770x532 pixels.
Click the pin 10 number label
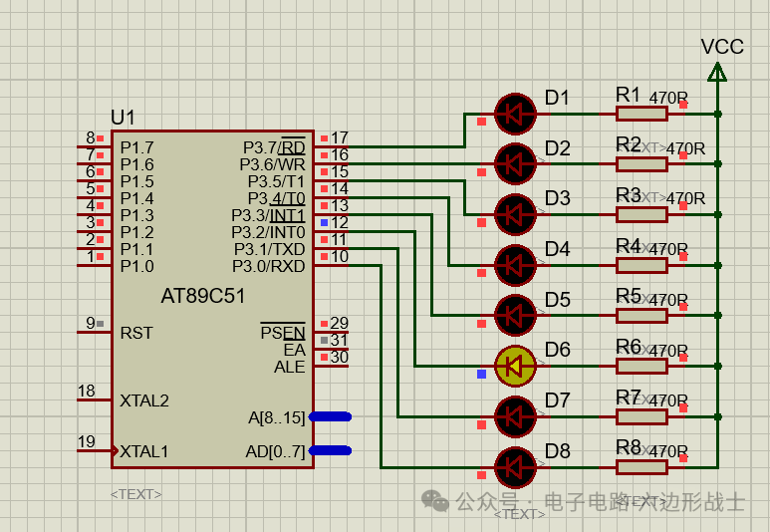[340, 256]
